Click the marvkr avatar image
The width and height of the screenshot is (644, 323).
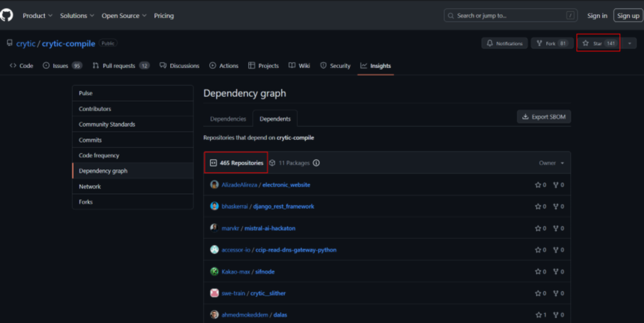tap(214, 228)
